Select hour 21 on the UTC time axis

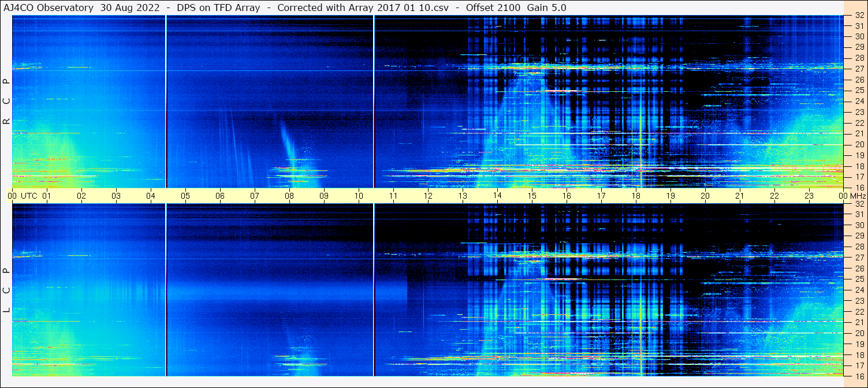(x=740, y=196)
